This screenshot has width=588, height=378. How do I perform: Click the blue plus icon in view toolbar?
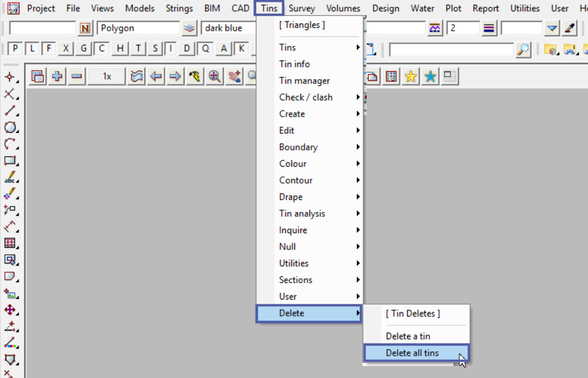coord(57,77)
